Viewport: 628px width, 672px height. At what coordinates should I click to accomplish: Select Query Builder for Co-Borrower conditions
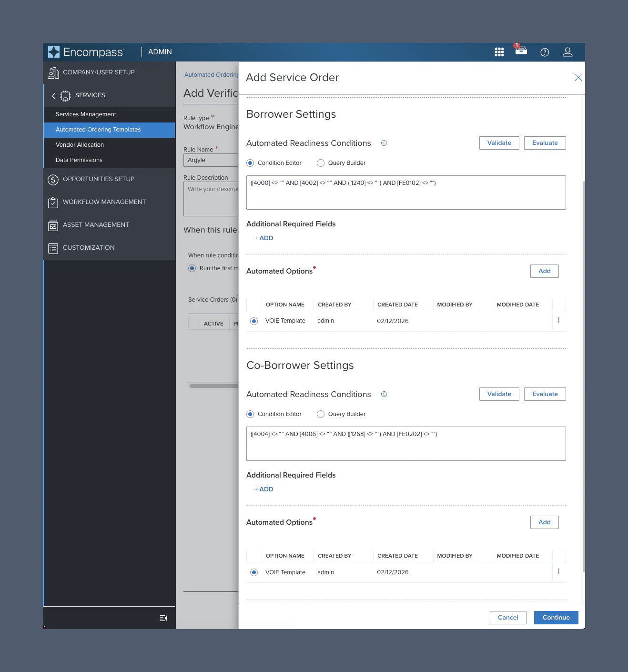(x=320, y=414)
